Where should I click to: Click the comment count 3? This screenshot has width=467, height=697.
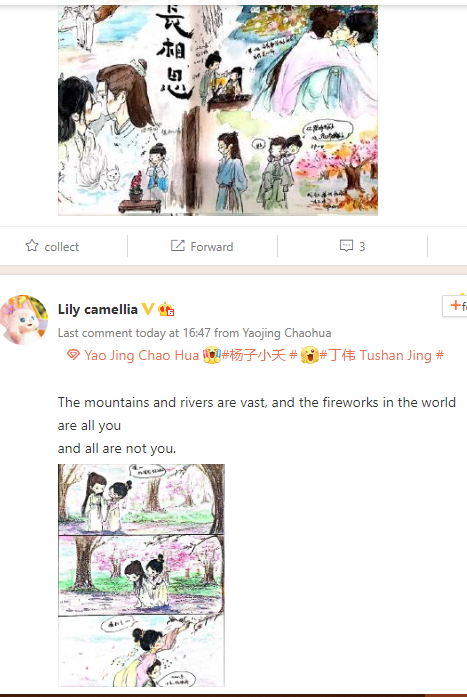point(362,246)
